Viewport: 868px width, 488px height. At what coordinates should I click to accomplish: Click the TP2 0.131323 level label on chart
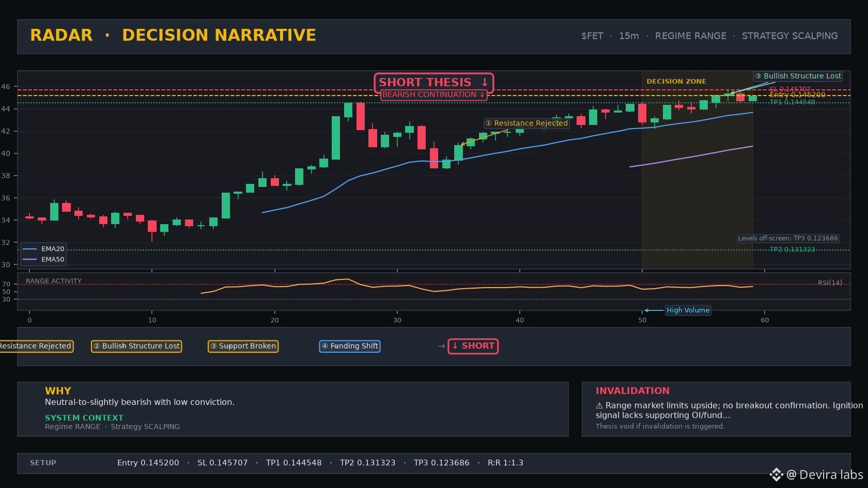pos(792,249)
